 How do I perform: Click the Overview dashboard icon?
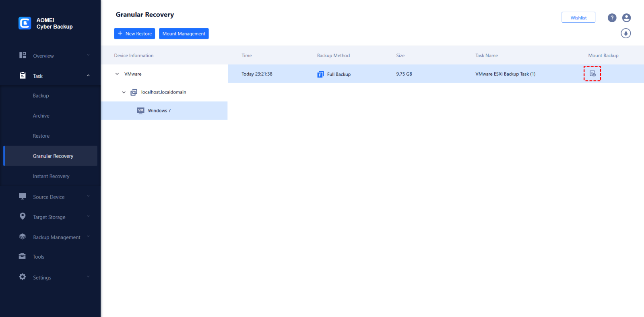click(x=23, y=55)
